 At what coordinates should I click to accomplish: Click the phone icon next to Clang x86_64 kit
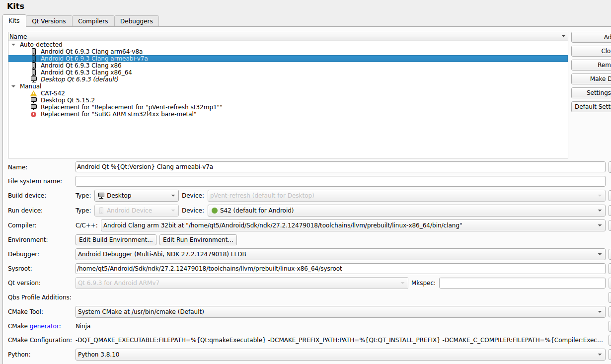tap(34, 73)
